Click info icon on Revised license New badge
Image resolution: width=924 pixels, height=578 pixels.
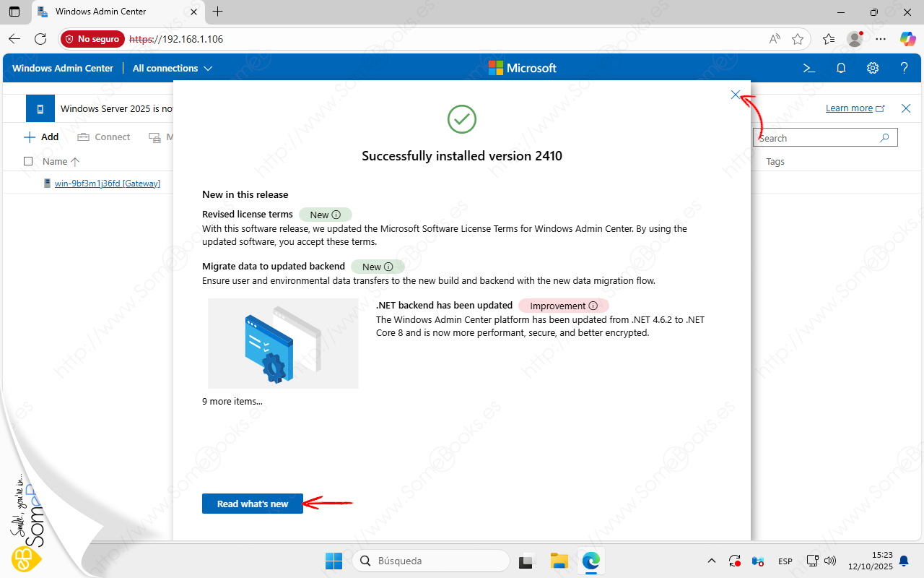(336, 215)
